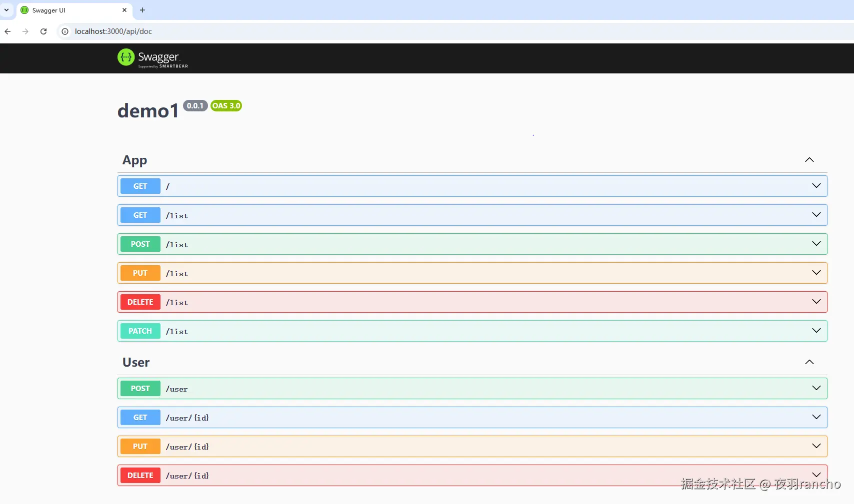The image size is (854, 504).
Task: Expand the GET / endpoint chevron
Action: pyautogui.click(x=816, y=186)
